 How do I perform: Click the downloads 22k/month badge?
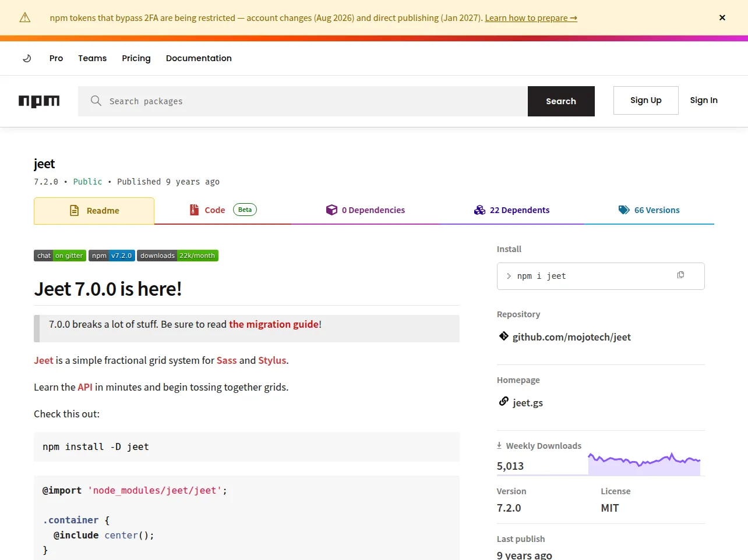pyautogui.click(x=178, y=256)
